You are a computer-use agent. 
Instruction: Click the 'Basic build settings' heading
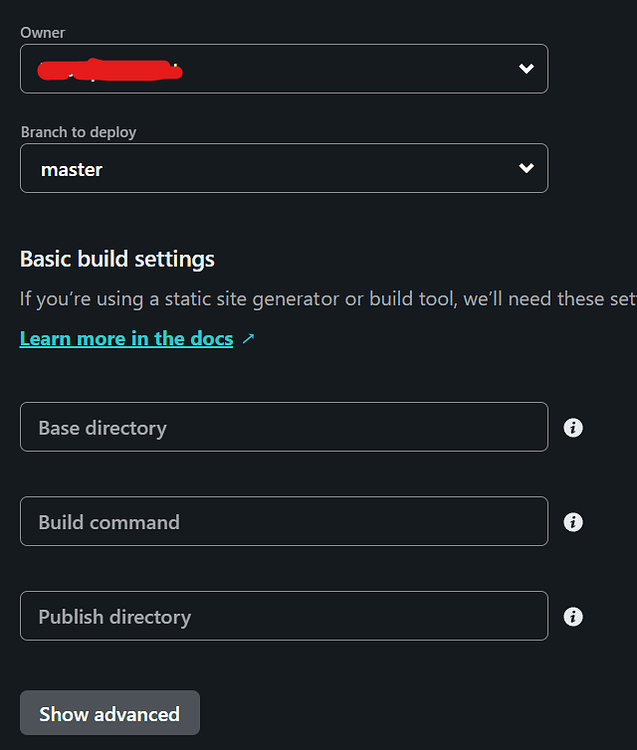coord(117,259)
